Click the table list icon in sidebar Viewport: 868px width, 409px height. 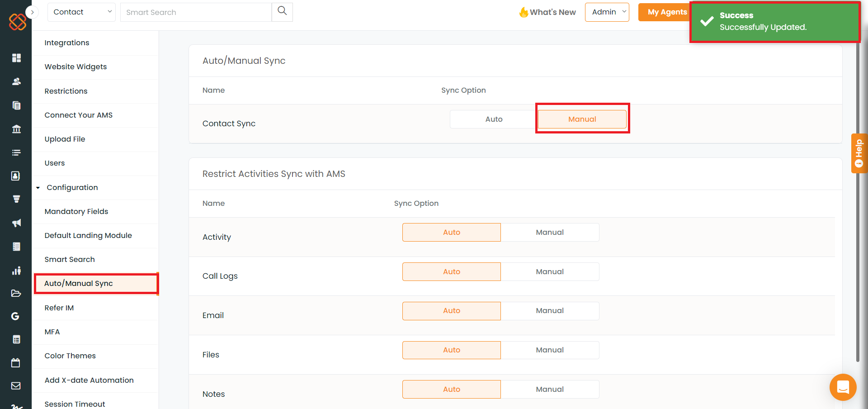pos(16,339)
